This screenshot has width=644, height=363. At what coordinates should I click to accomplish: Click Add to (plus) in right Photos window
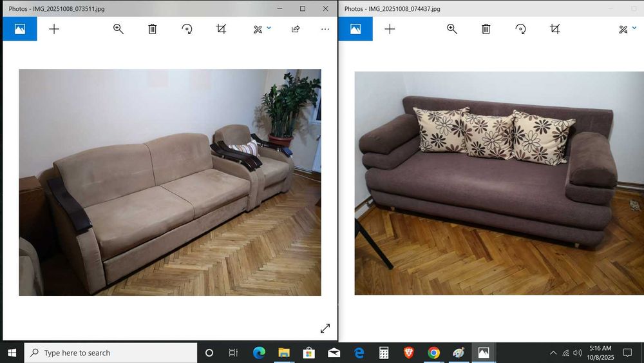tap(390, 29)
